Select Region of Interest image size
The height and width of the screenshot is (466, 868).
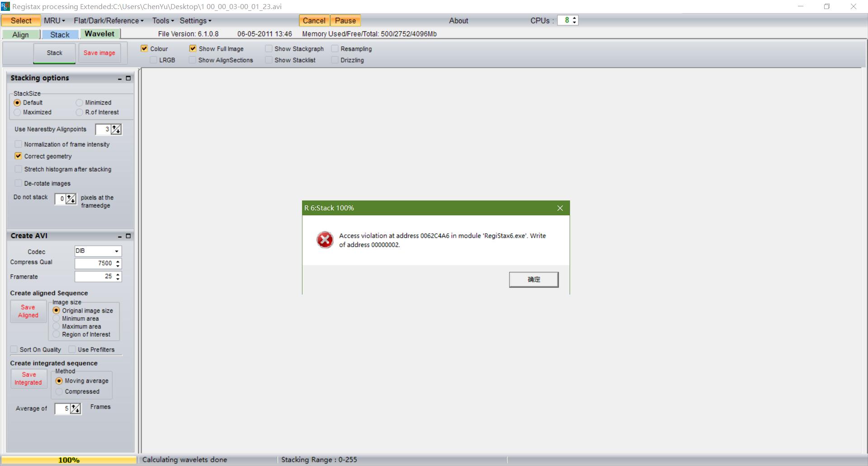click(56, 334)
